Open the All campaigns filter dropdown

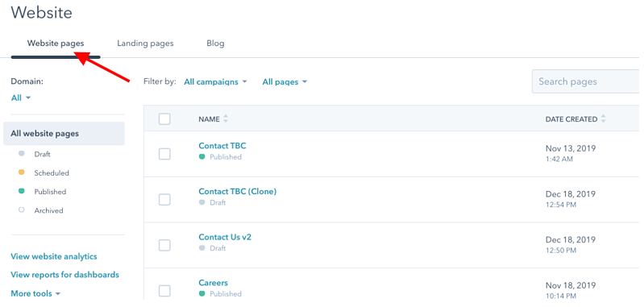coord(216,81)
